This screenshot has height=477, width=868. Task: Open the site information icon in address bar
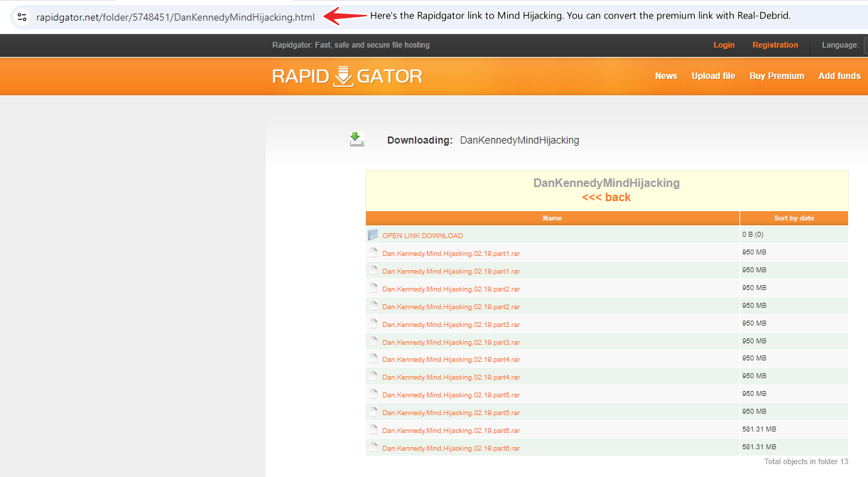(21, 16)
